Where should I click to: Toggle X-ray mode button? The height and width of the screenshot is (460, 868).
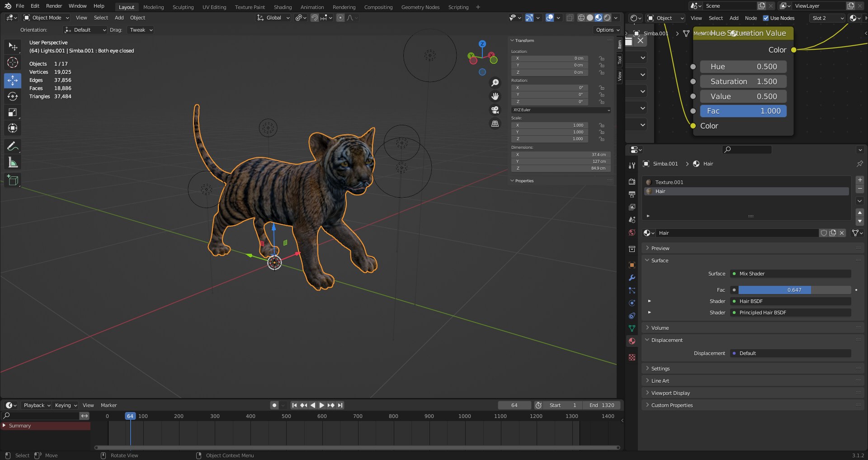pos(570,18)
